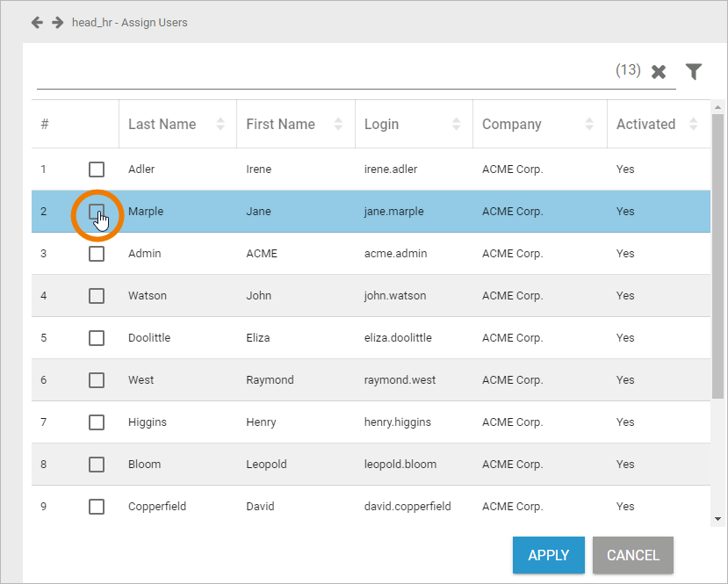The width and height of the screenshot is (728, 584).
Task: Sort by Activated column arrows
Action: (x=693, y=124)
